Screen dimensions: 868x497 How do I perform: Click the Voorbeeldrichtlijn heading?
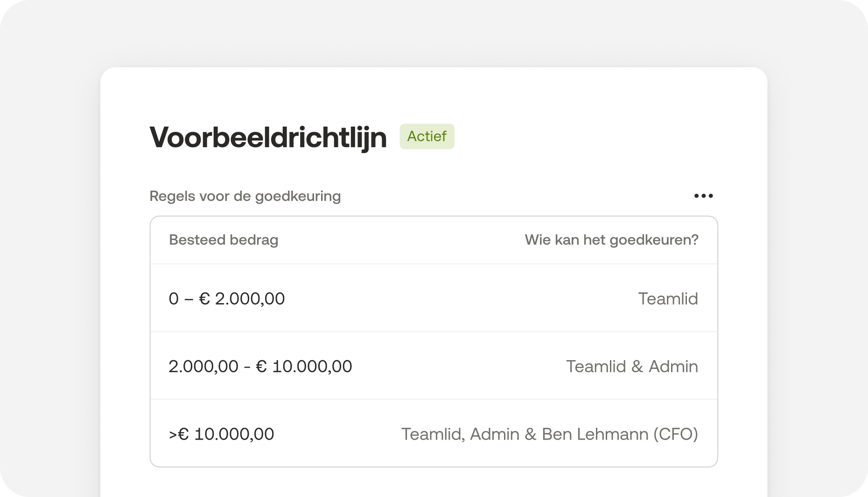[x=268, y=137]
